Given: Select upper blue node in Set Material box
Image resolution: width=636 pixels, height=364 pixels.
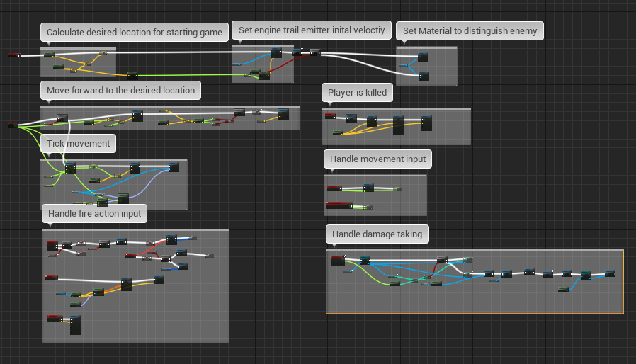Looking at the screenshot, I should (423, 57).
